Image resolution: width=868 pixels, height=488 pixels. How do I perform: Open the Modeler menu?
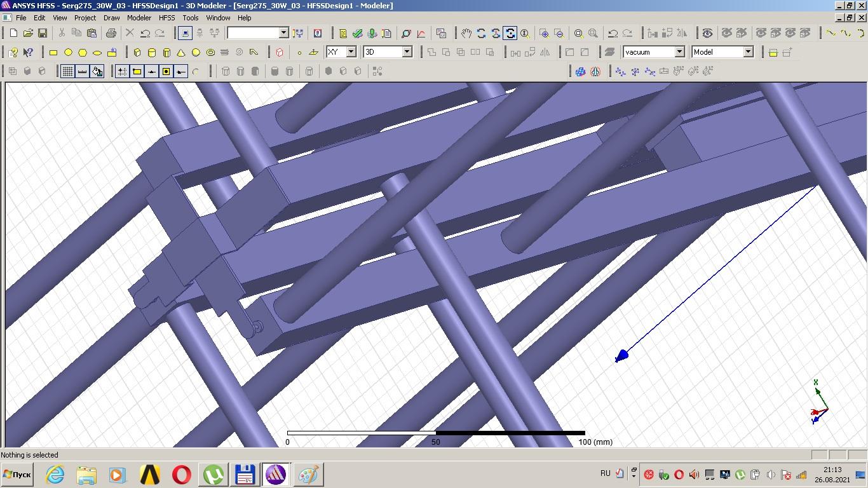(139, 18)
